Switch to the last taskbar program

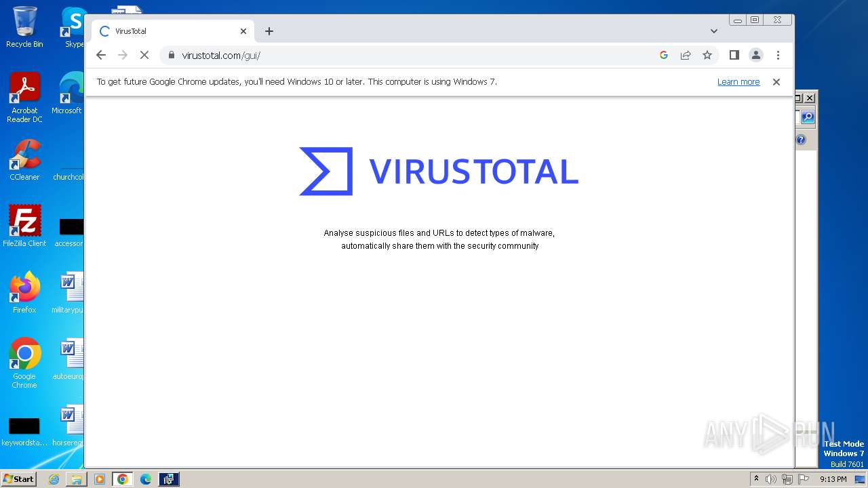coord(169,479)
